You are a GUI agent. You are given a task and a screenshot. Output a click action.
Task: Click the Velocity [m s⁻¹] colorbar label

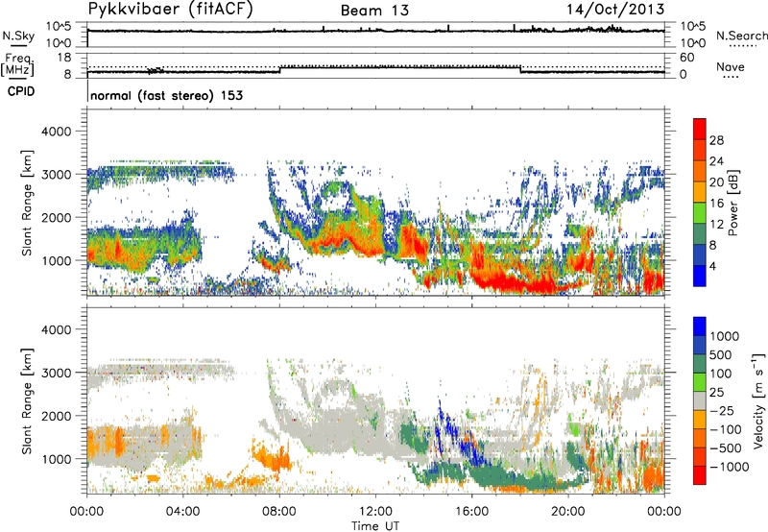[758, 400]
